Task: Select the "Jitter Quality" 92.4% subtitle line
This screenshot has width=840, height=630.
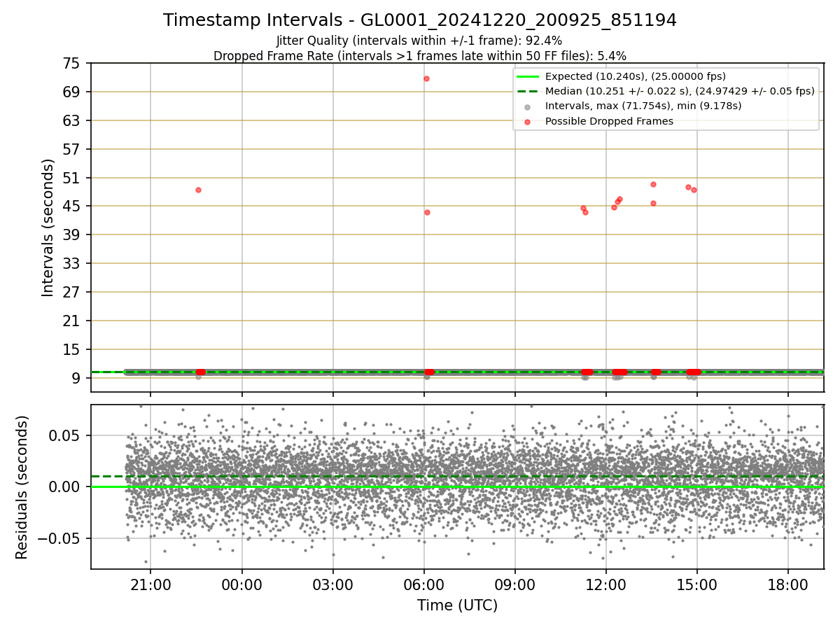Action: pos(419,41)
